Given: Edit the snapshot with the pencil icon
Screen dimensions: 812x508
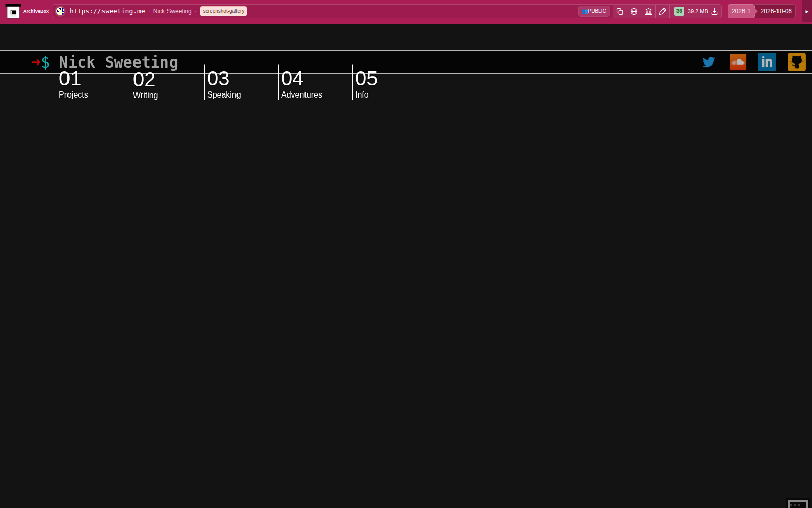Looking at the screenshot, I should click(662, 11).
